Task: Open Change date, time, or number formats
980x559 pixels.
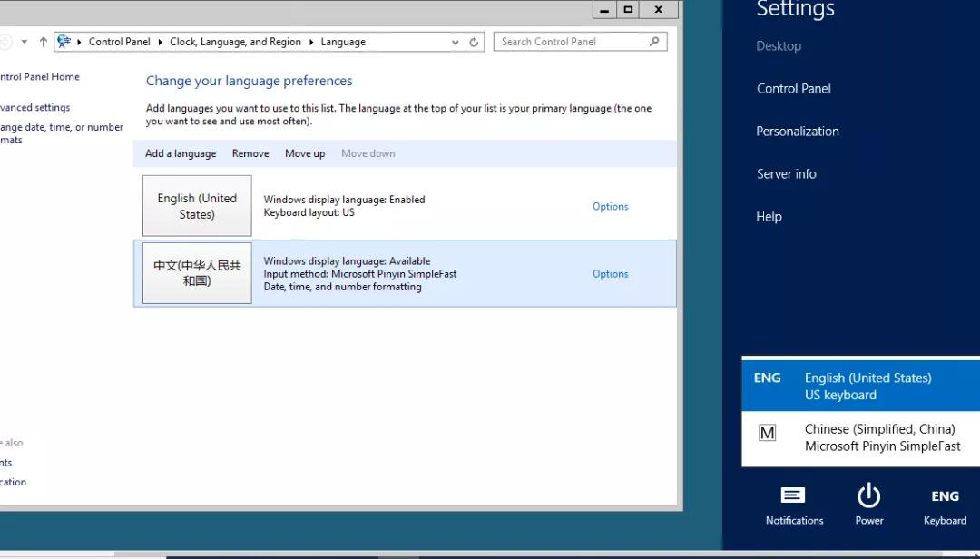Action: [x=62, y=133]
